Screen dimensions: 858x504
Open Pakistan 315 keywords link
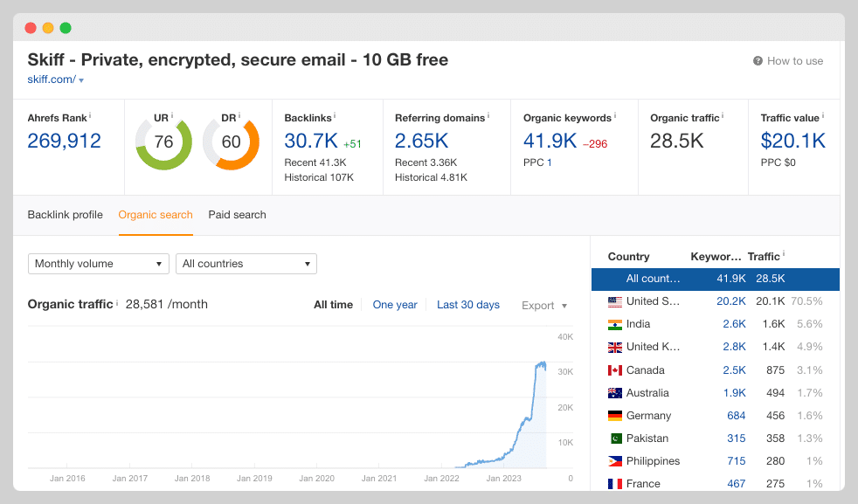point(736,438)
